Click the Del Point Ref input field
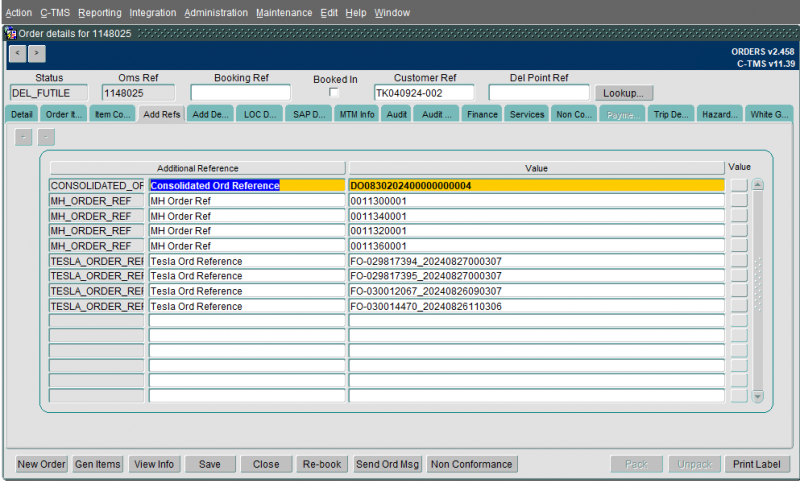Image resolution: width=800 pixels, height=483 pixels. (539, 93)
